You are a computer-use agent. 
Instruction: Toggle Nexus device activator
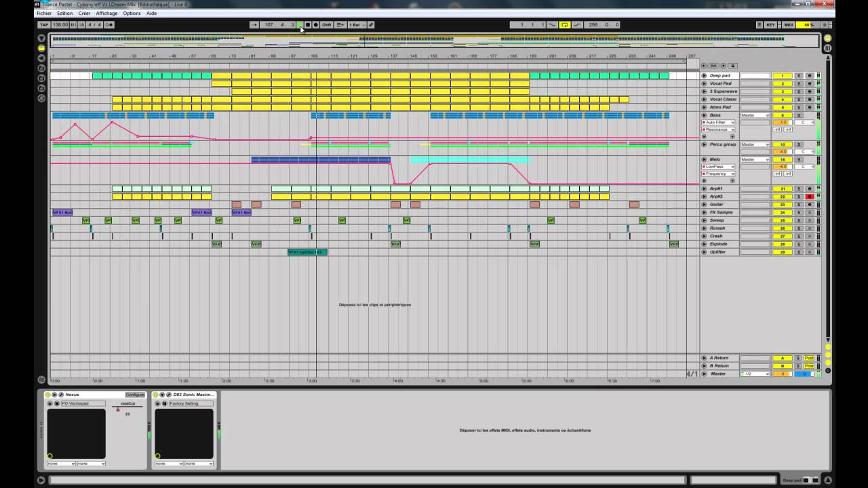47,394
